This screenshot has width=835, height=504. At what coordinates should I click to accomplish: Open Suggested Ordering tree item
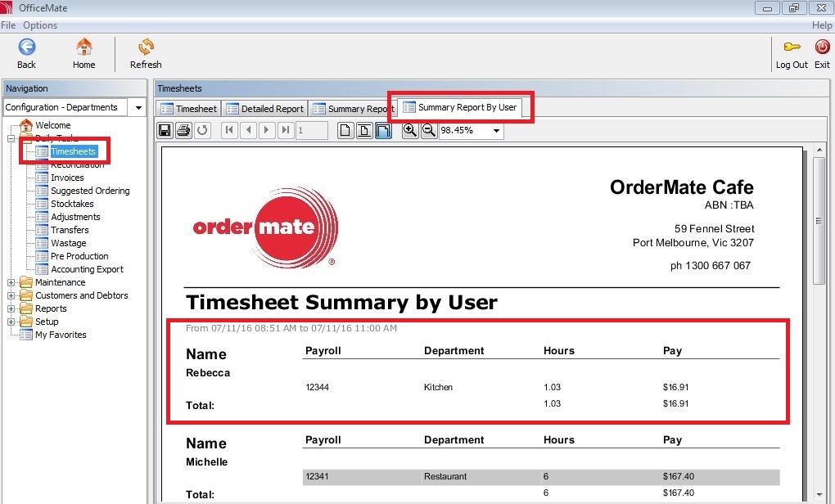[90, 191]
